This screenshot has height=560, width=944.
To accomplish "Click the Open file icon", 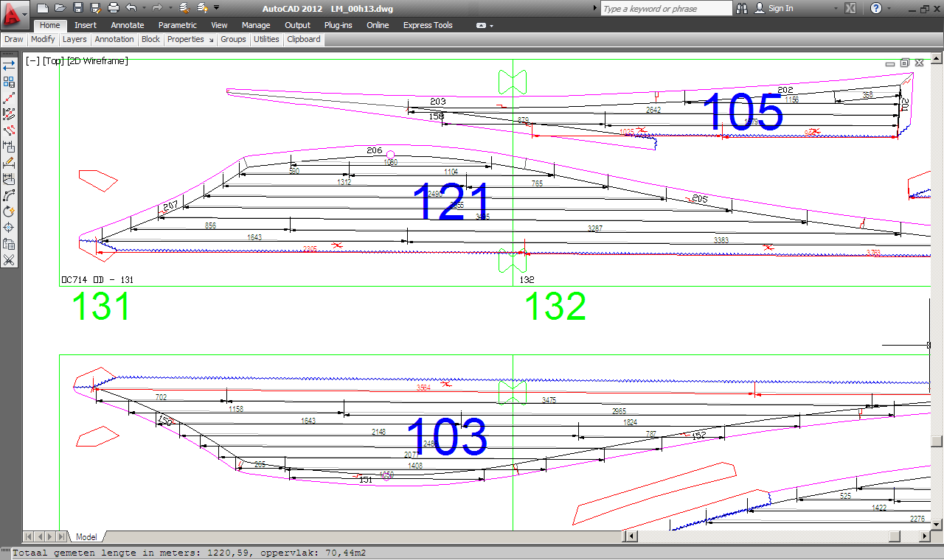I will pyautogui.click(x=60, y=8).
